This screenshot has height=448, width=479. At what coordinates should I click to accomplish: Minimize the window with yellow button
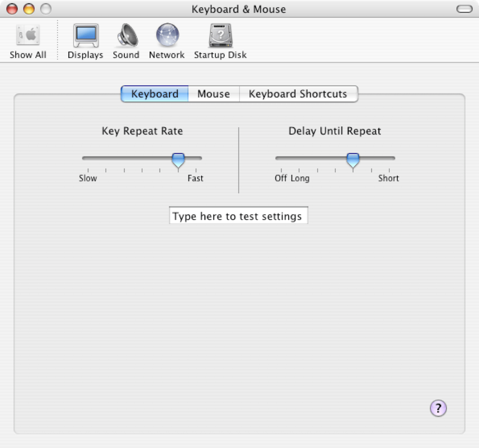pos(29,9)
